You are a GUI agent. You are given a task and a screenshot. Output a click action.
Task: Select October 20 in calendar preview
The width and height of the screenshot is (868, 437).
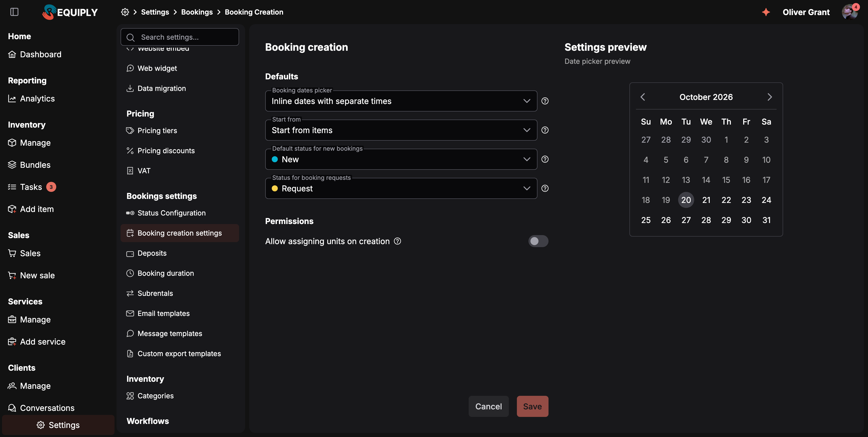click(686, 200)
